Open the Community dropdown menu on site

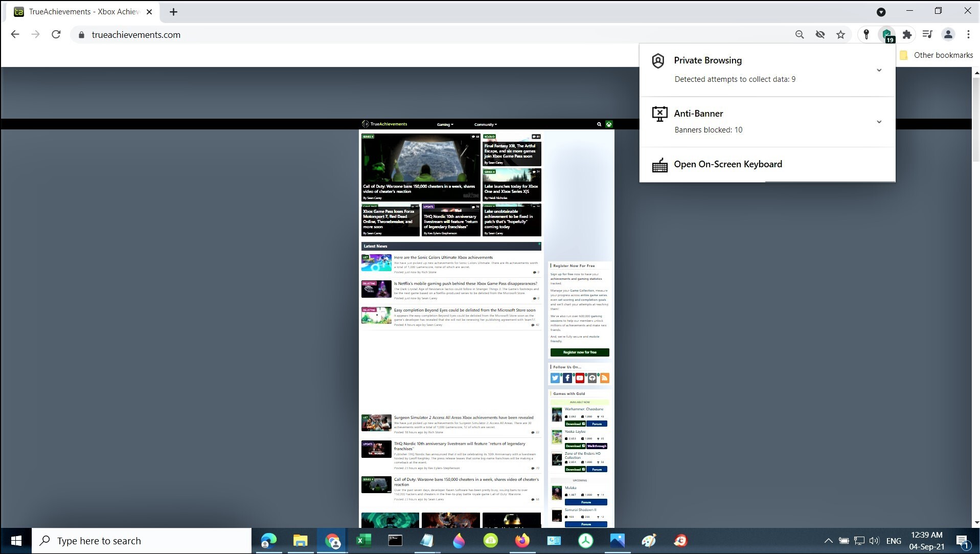coord(485,124)
